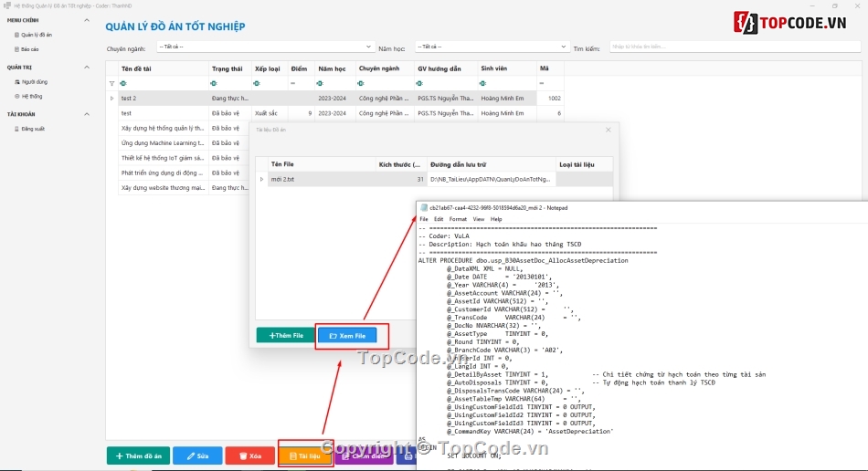Collapse the TÀI KHOẢN sidebar section
Image resolution: width=868 pixels, height=471 pixels.
[x=87, y=114]
